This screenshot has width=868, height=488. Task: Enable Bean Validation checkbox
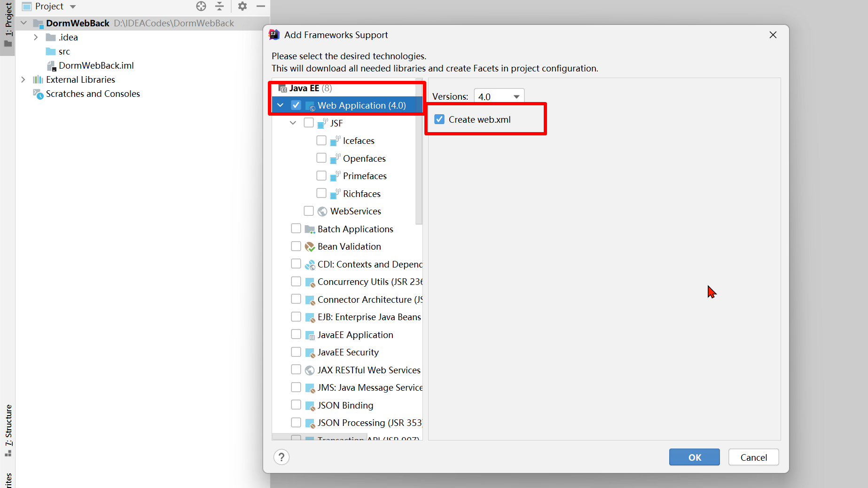click(x=296, y=246)
